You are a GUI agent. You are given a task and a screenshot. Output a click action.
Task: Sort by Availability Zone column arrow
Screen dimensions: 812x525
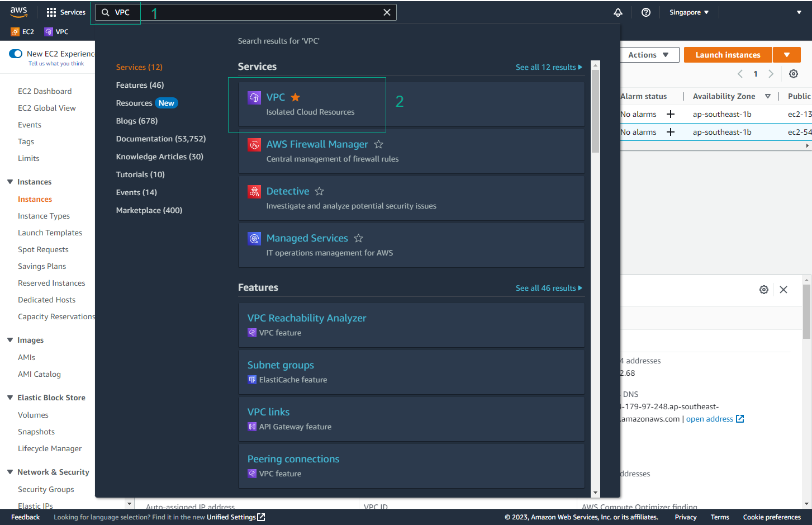768,96
